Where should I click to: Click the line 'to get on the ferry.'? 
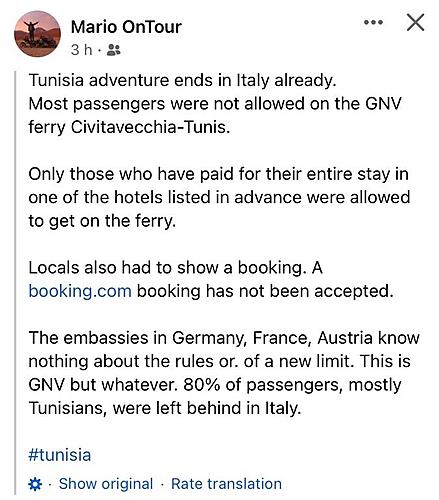coord(102,221)
